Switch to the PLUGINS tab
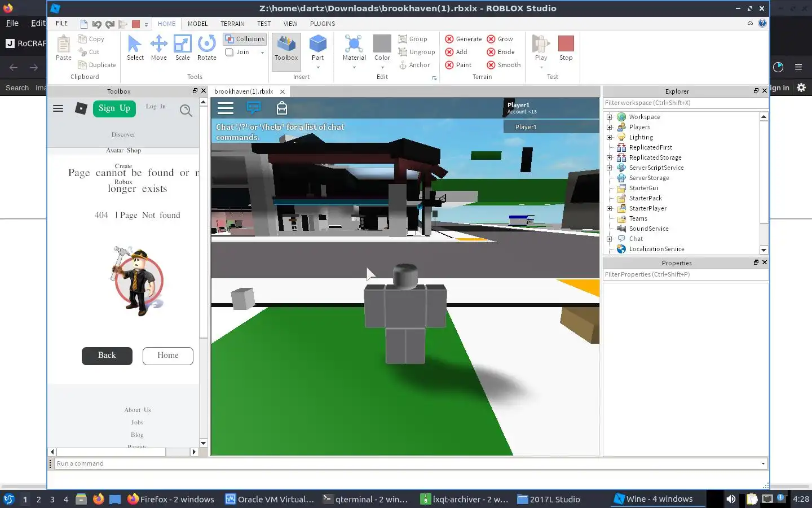 [323, 24]
